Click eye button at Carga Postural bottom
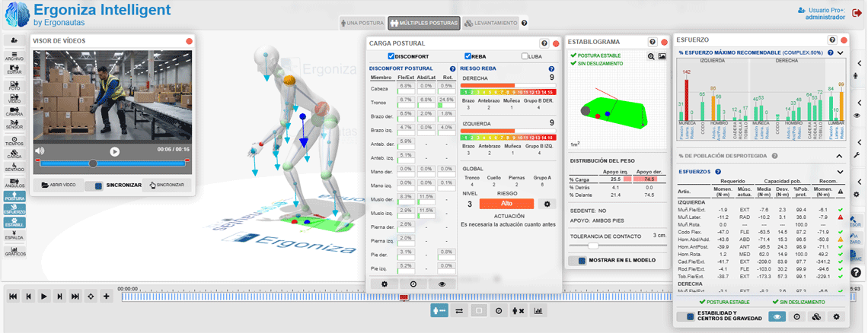The image size is (868, 333). 442,284
